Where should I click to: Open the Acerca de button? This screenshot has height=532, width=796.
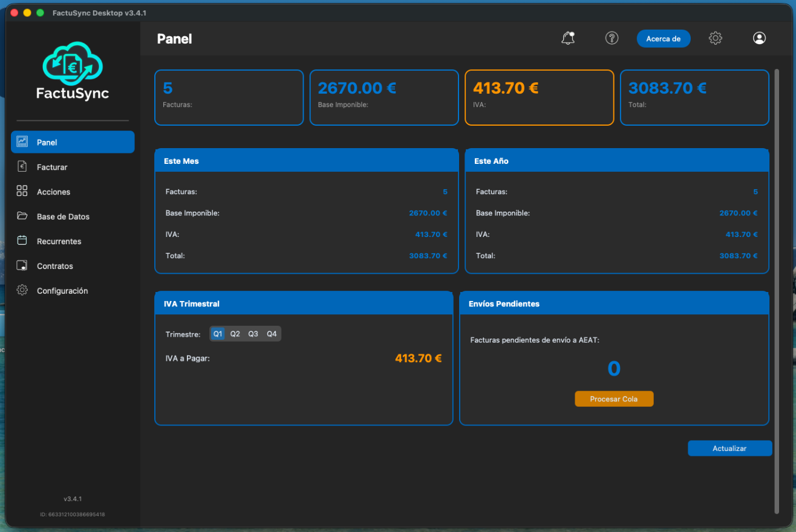click(x=663, y=39)
